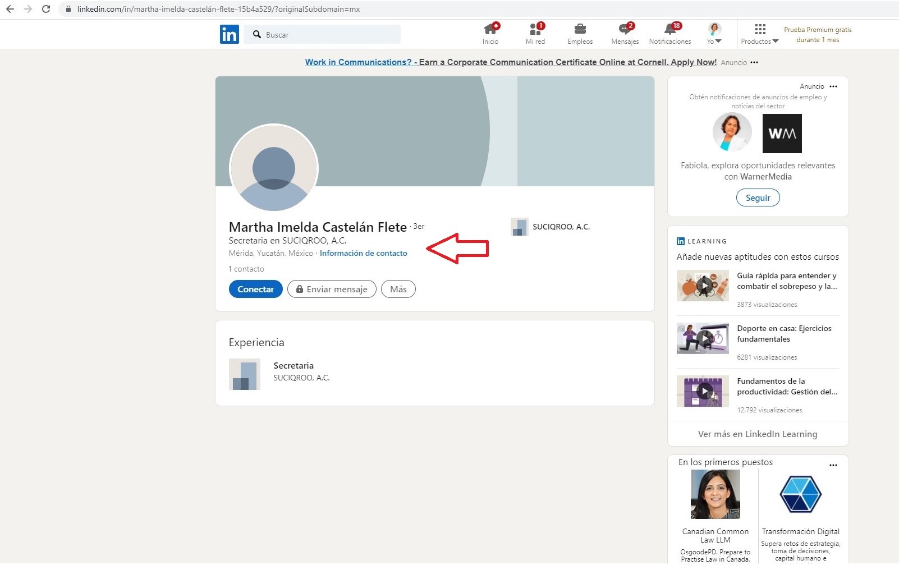Open the Cornell communications ad link

point(511,62)
